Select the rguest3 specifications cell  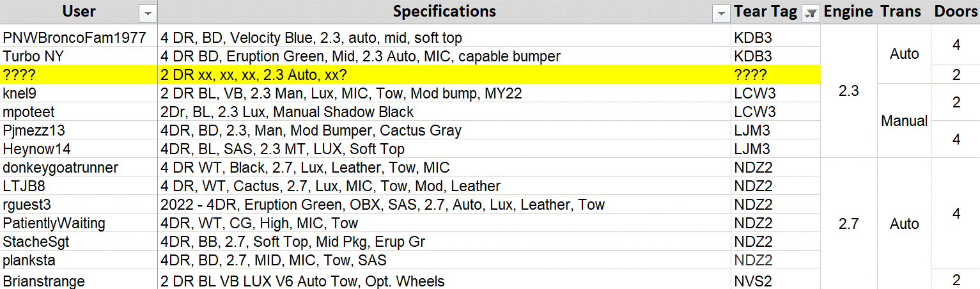(444, 205)
